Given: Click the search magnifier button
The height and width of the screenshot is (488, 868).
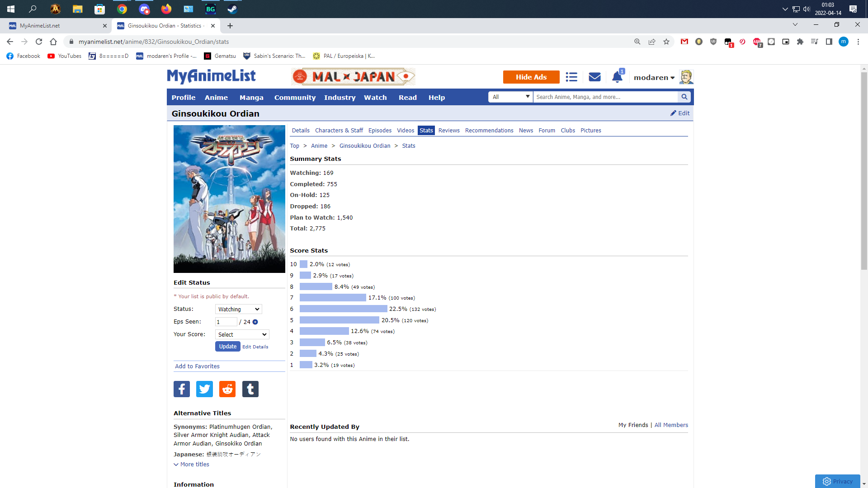Looking at the screenshot, I should 684,97.
